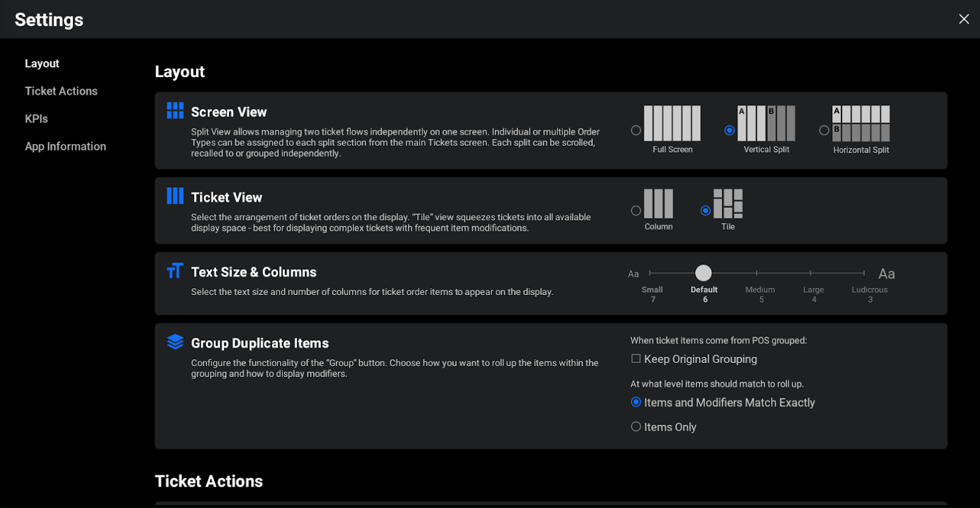Switch to Layout in the sidebar
Screen dimensions: 980x508
[42, 64]
